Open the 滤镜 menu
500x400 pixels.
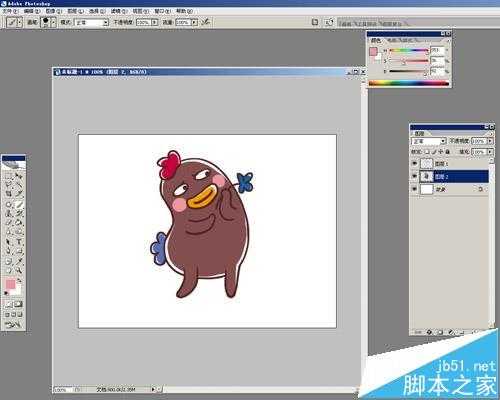pyautogui.click(x=119, y=11)
